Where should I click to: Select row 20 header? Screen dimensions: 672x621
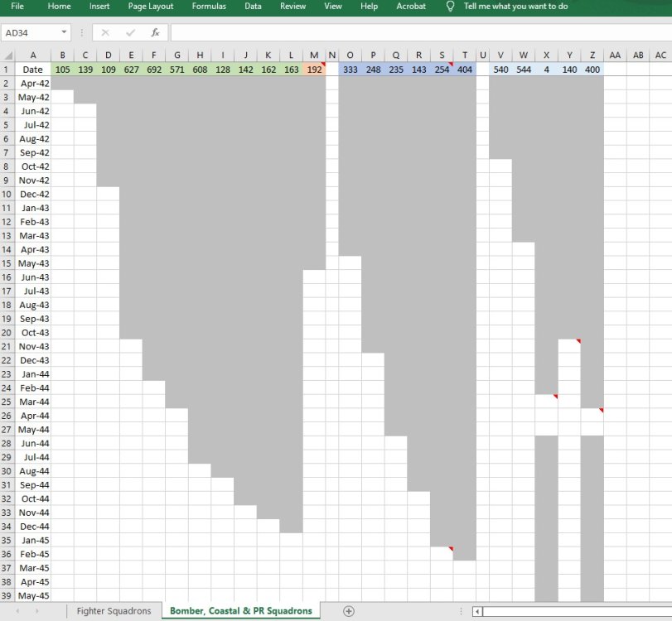coord(7,332)
